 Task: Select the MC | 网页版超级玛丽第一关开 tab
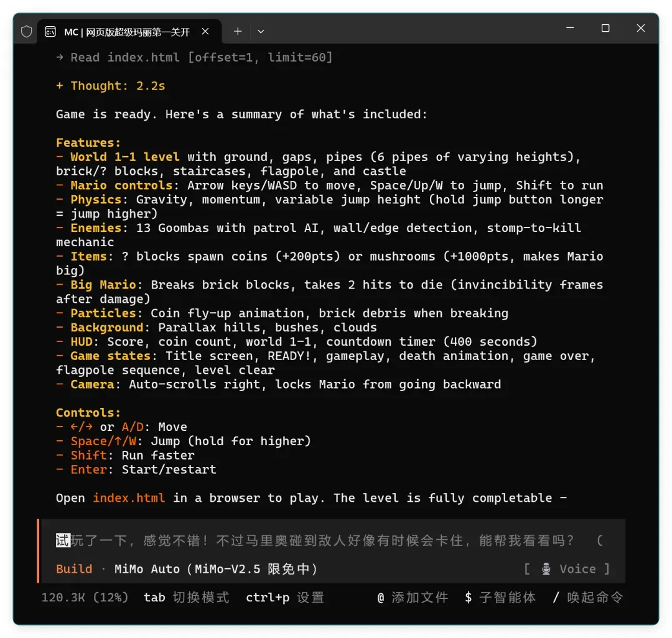(129, 32)
